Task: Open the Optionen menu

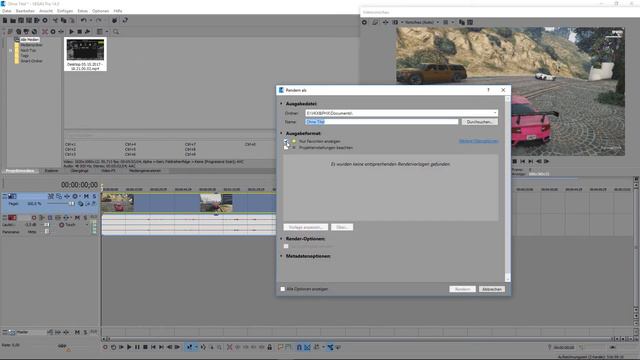Action: [x=100, y=11]
